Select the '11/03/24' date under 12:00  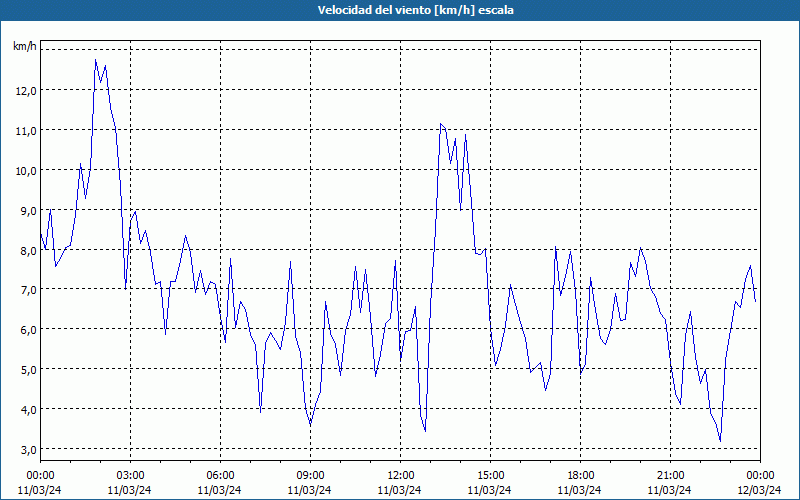(x=399, y=490)
